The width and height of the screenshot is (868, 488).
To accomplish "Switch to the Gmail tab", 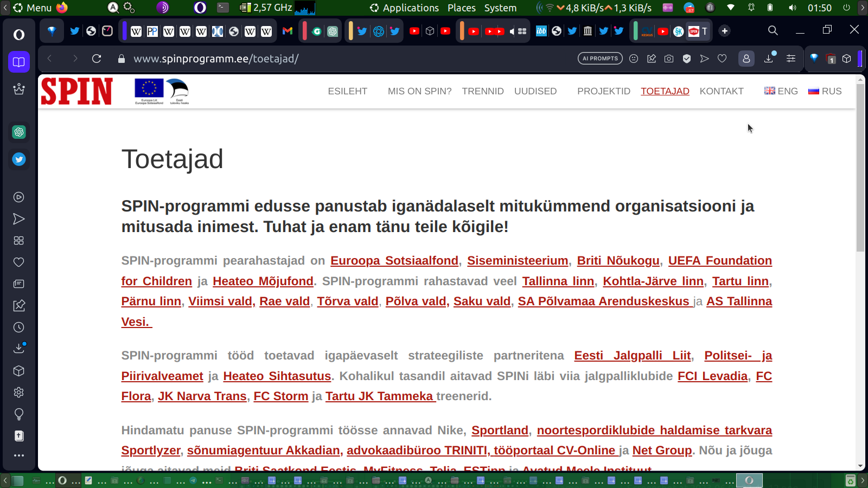I will (x=288, y=31).
